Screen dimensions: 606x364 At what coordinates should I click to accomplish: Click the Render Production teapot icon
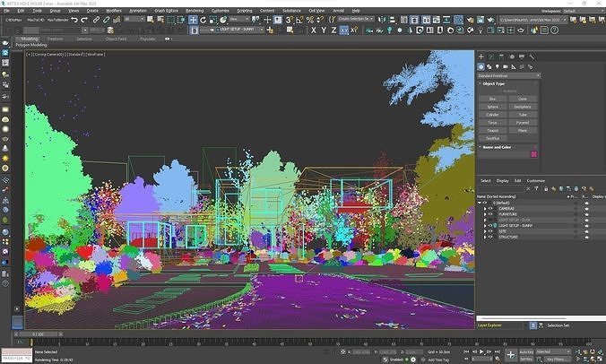490,20
